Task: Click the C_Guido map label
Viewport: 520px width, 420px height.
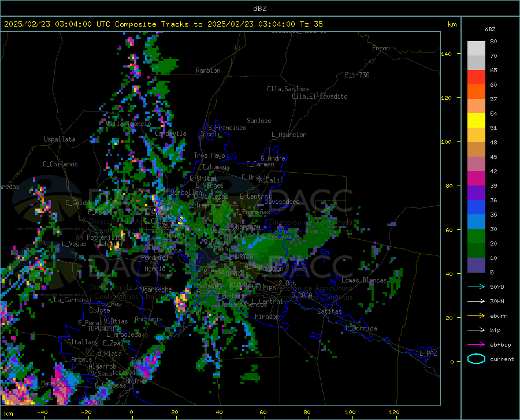Action: 77,203
